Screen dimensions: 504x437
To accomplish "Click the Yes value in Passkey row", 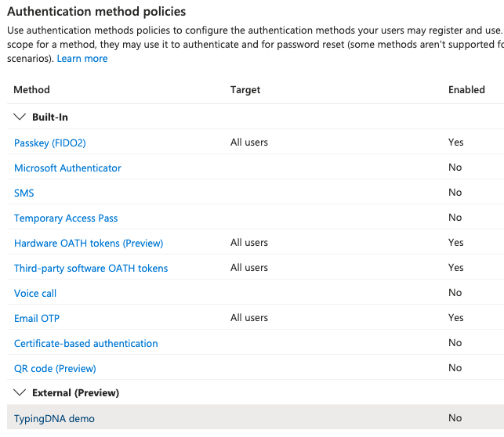I will click(x=455, y=142).
